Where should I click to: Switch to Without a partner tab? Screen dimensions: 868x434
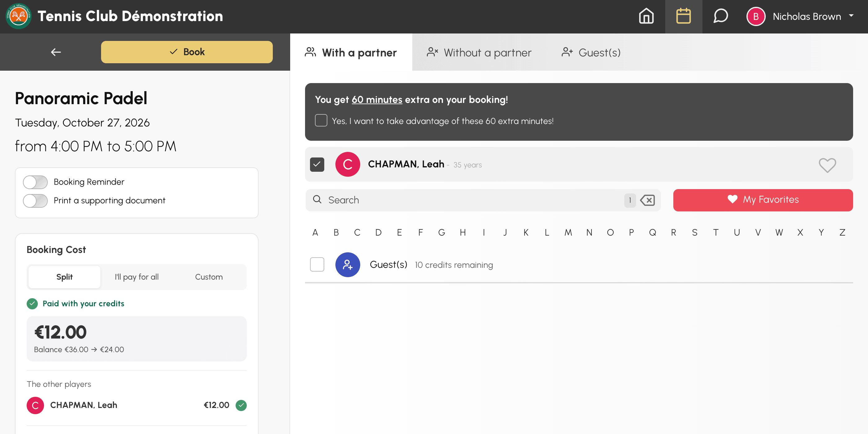click(479, 52)
